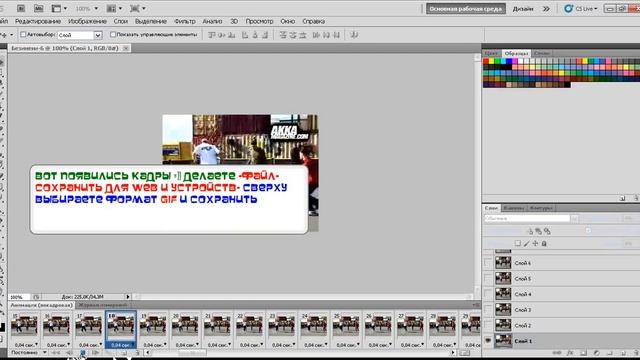Click the delete layer trash icon

click(635, 353)
